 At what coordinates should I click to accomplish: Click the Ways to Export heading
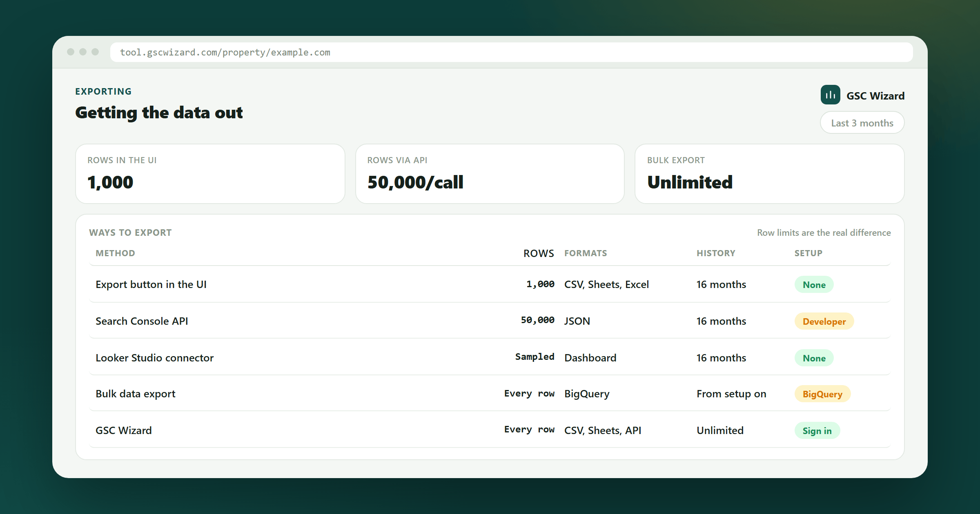pos(130,233)
